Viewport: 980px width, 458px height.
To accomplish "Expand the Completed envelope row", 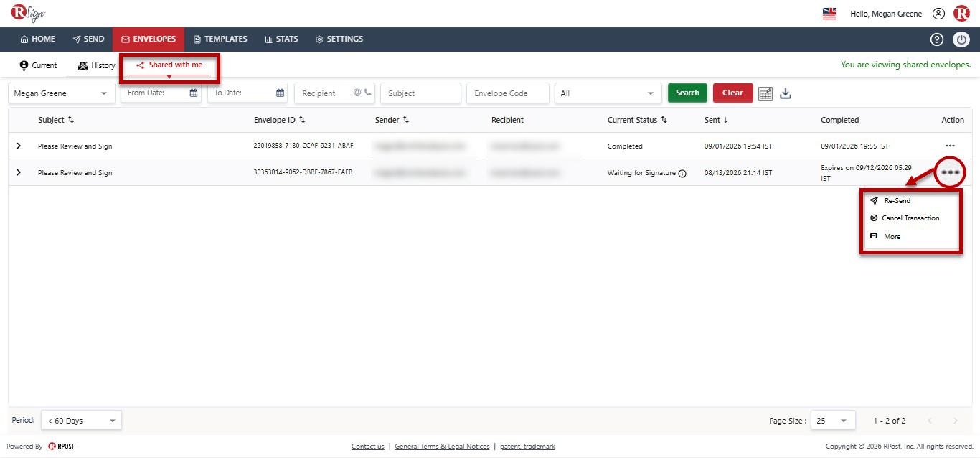I will (19, 146).
